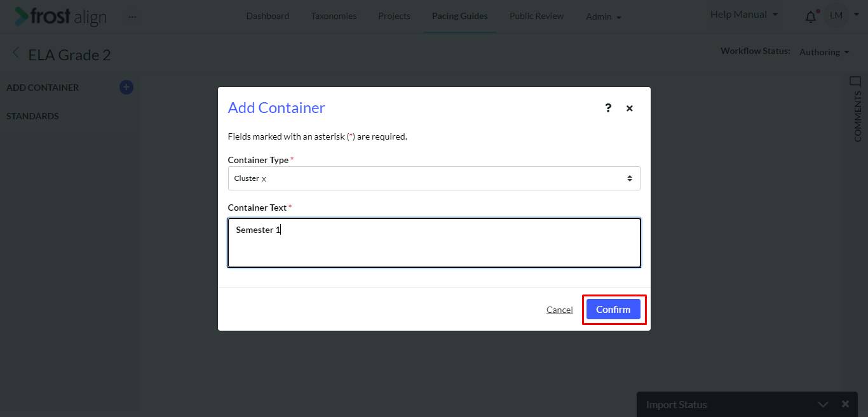
Task: Open the notifications bell
Action: pos(811,17)
